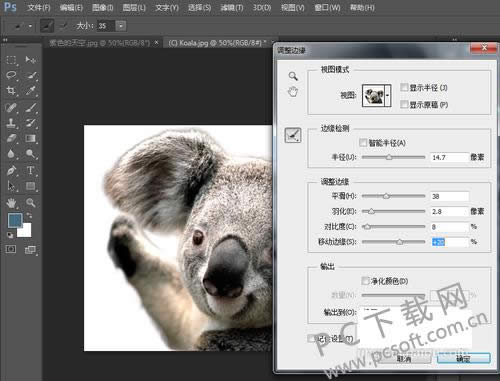Open the 3D (D) menu
This screenshot has height=381, width=500.
pyautogui.click(x=262, y=7)
